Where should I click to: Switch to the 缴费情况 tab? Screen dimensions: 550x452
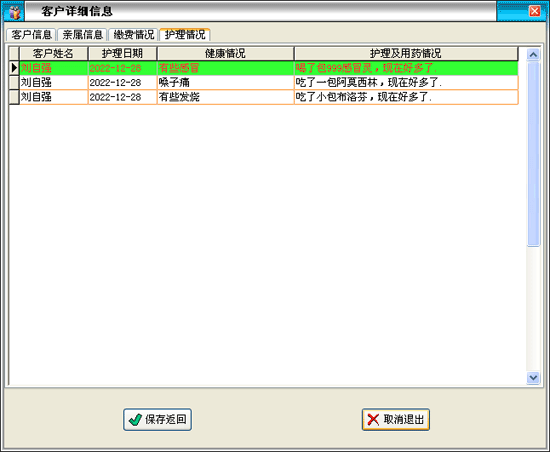(x=134, y=34)
